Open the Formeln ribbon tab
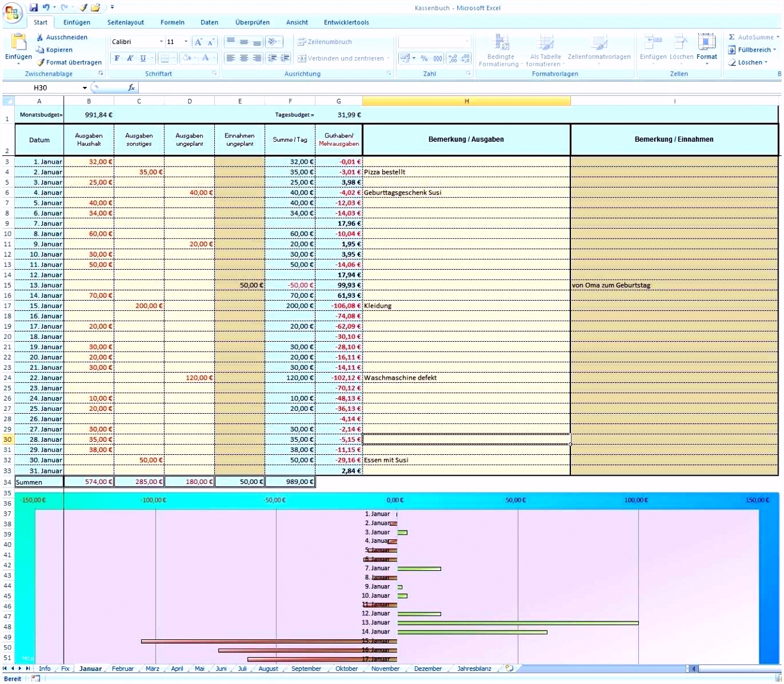This screenshot has width=784, height=684. pos(172,22)
